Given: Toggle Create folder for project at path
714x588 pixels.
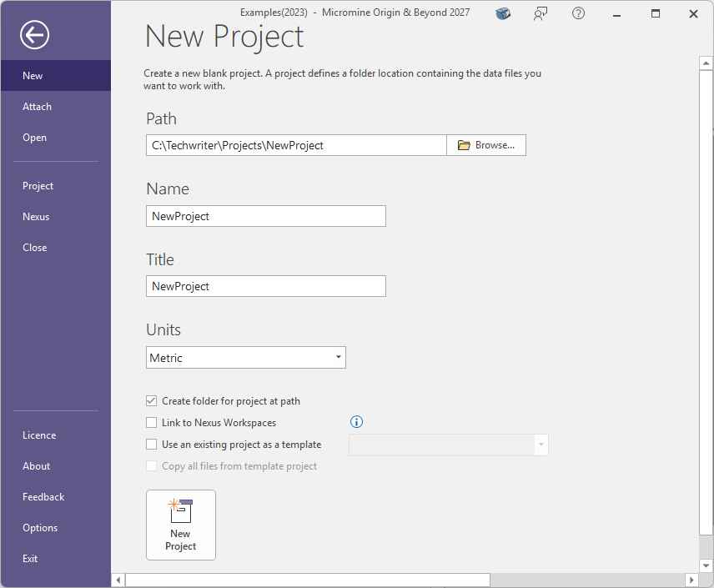Looking at the screenshot, I should pos(151,401).
